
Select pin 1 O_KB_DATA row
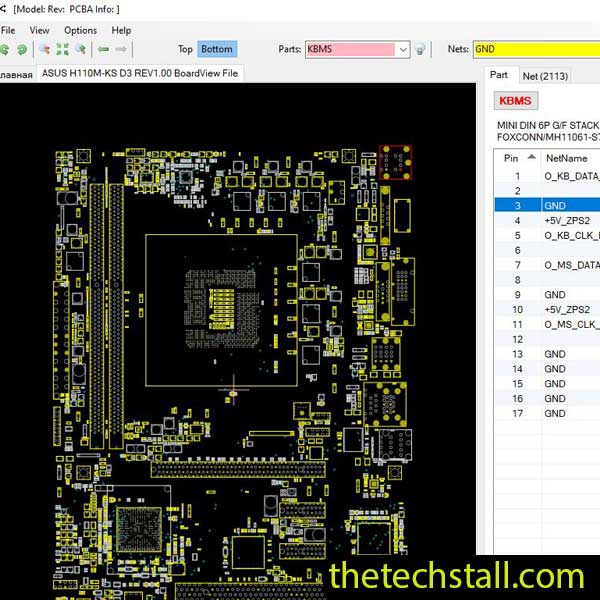547,176
